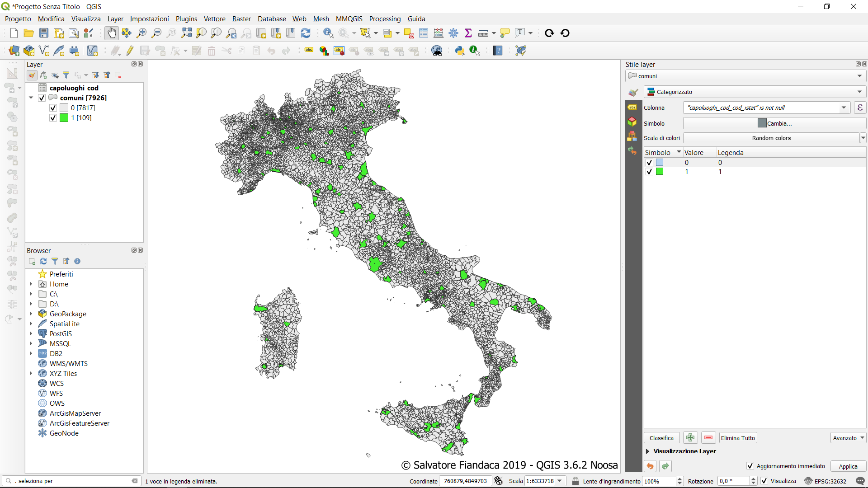Viewport: 868px width, 488px height.
Task: Click the Classifica button
Action: coord(661,438)
